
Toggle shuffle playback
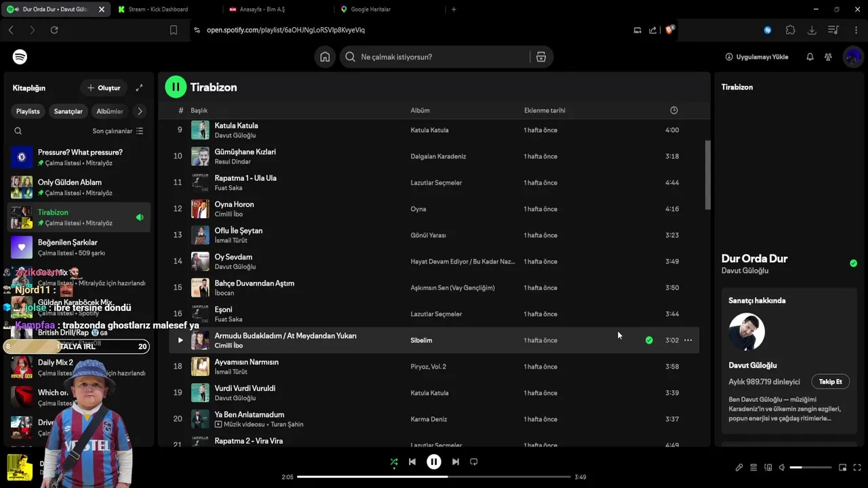[x=394, y=462]
